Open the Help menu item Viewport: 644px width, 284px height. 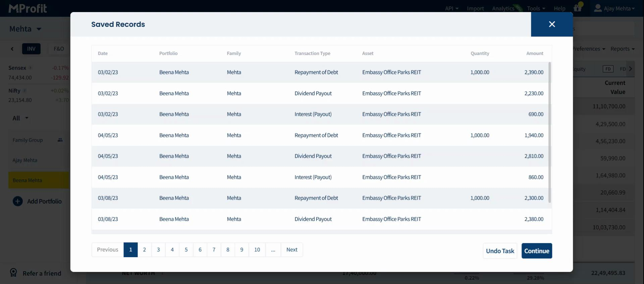click(559, 8)
